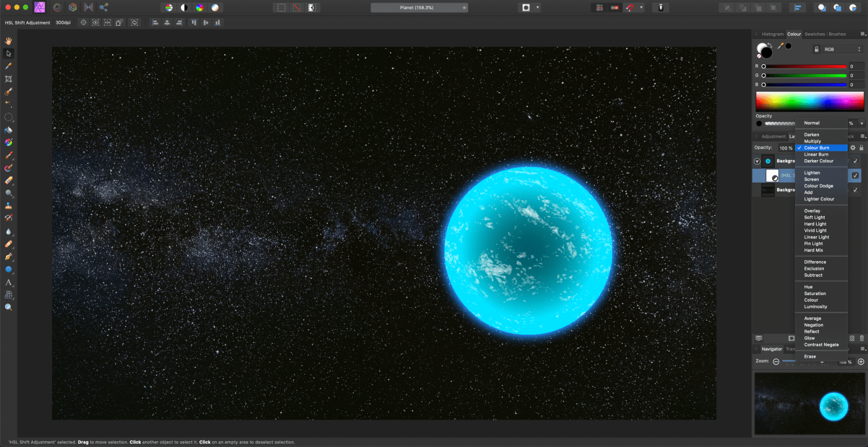868x447 pixels.
Task: Uncheck visibility of top Background group layer
Action: (x=855, y=161)
